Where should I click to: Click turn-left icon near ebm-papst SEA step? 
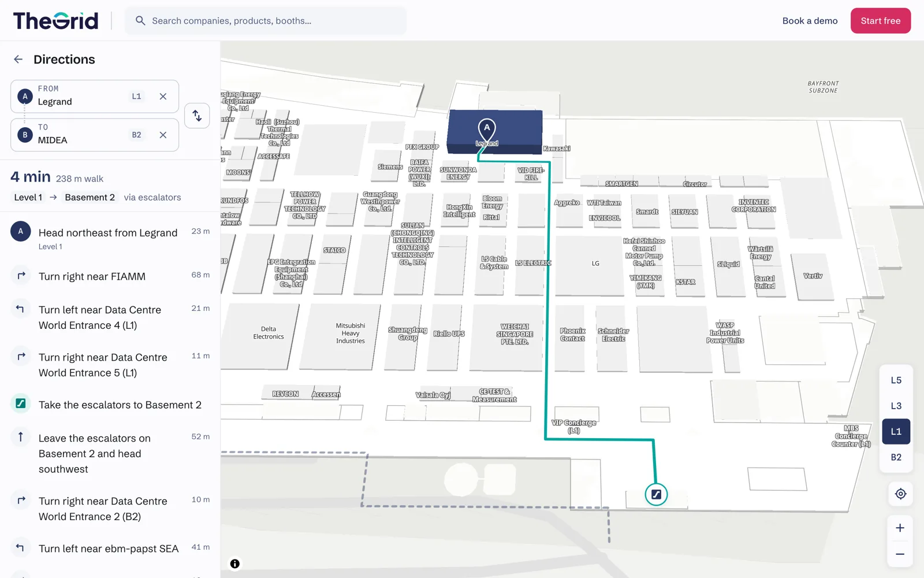(x=21, y=547)
